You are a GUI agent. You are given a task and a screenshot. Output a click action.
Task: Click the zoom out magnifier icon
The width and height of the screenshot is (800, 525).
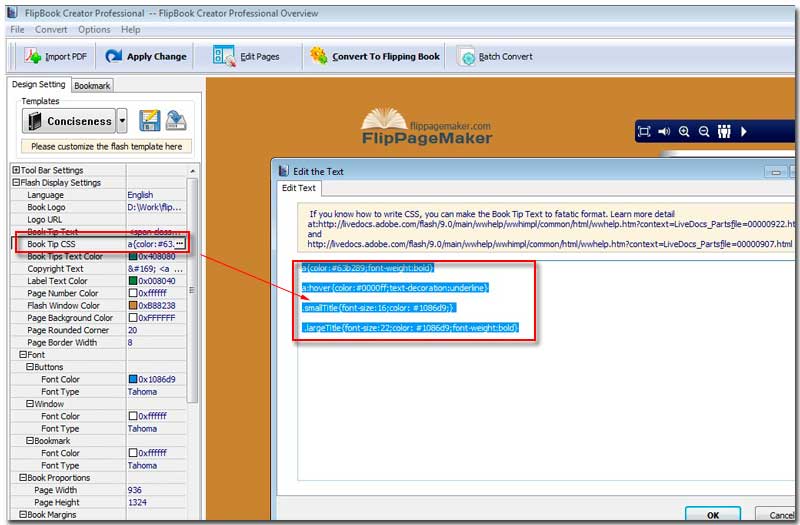(704, 132)
